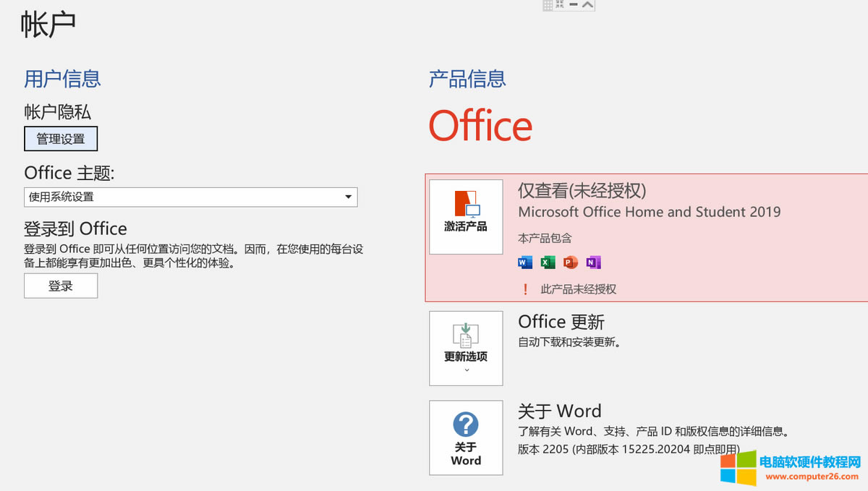Collapse the ribbon with the chevron icon
Screen dimensions: 868x491
(x=587, y=4)
